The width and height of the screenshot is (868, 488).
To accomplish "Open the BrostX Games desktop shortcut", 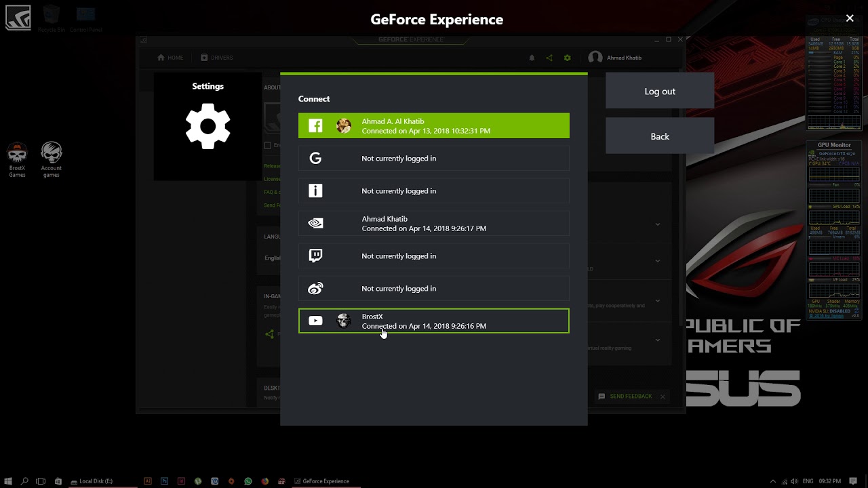I will [x=17, y=160].
